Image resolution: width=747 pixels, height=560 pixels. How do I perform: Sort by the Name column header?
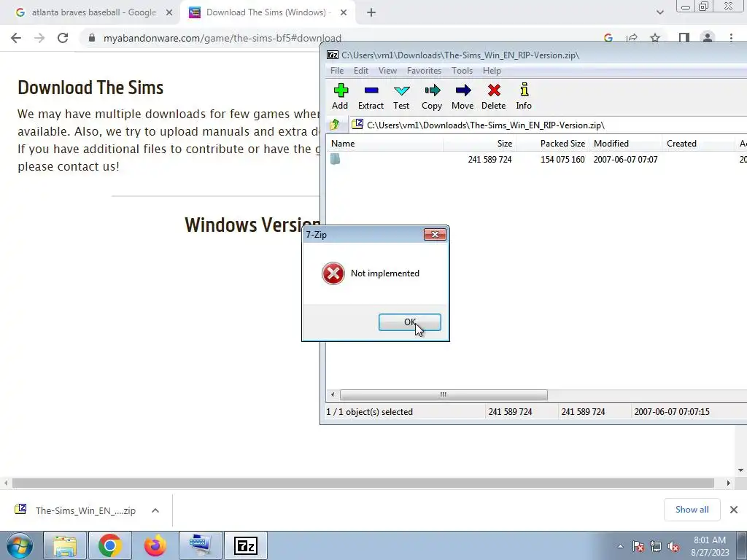[385, 144]
